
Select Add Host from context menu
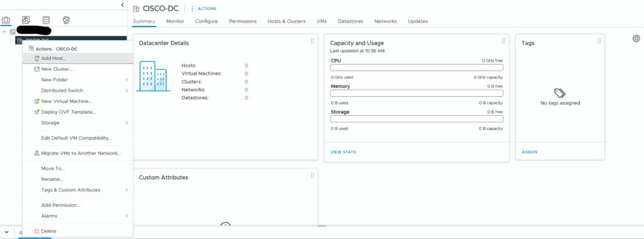coord(77,58)
